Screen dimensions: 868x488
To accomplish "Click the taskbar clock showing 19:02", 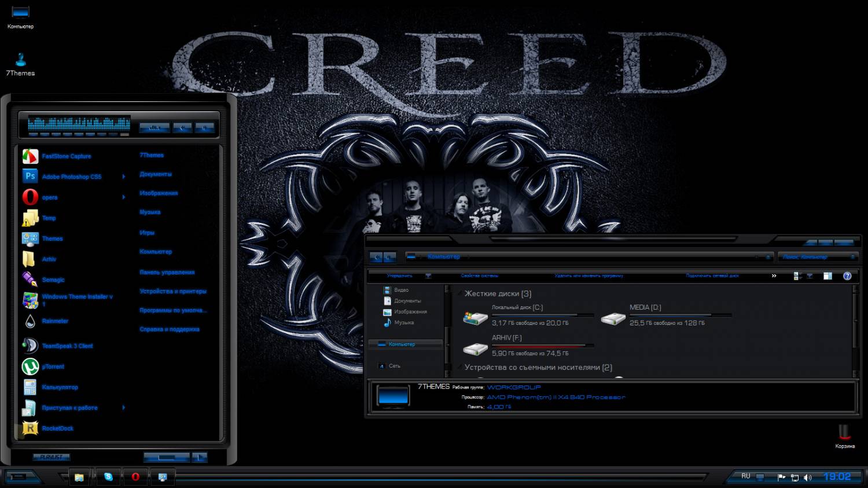I will click(837, 477).
